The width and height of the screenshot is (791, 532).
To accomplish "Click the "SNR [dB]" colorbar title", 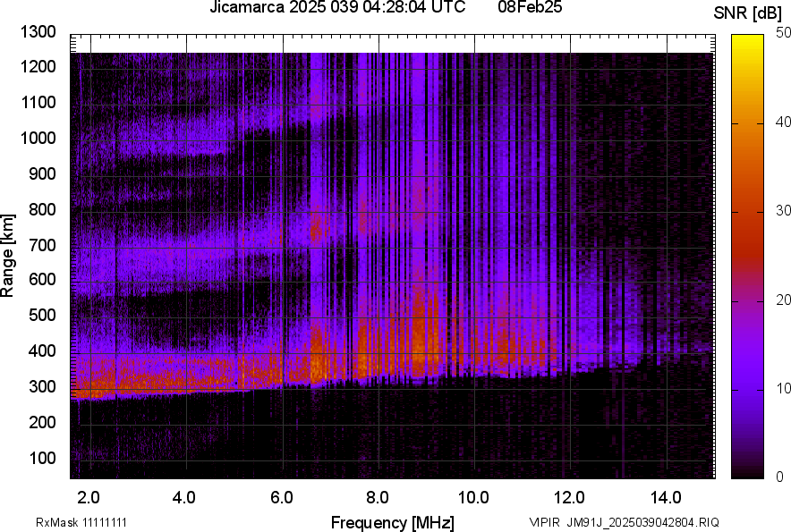I will pyautogui.click(x=748, y=13).
